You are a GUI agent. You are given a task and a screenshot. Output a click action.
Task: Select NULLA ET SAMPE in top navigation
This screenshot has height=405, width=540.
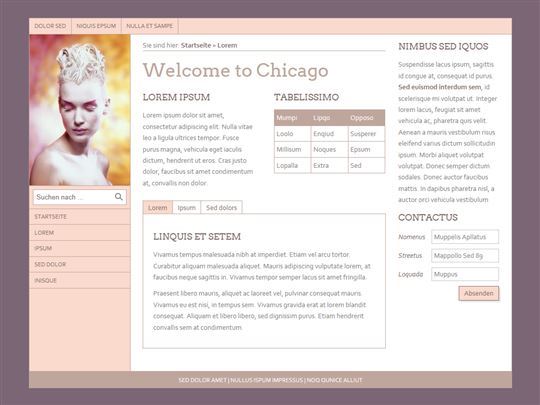point(150,26)
